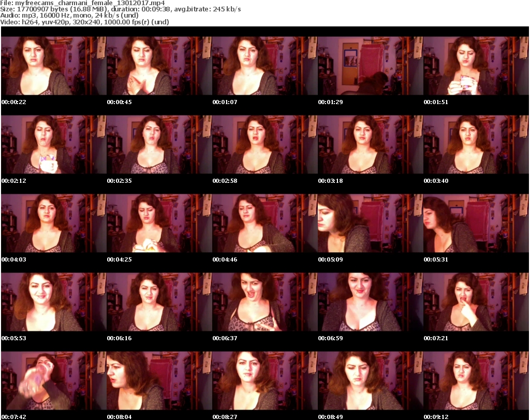This screenshot has width=530, height=420.
Task: Select the thumbnail above timestamp 00:00:22
Action: [x=54, y=66]
